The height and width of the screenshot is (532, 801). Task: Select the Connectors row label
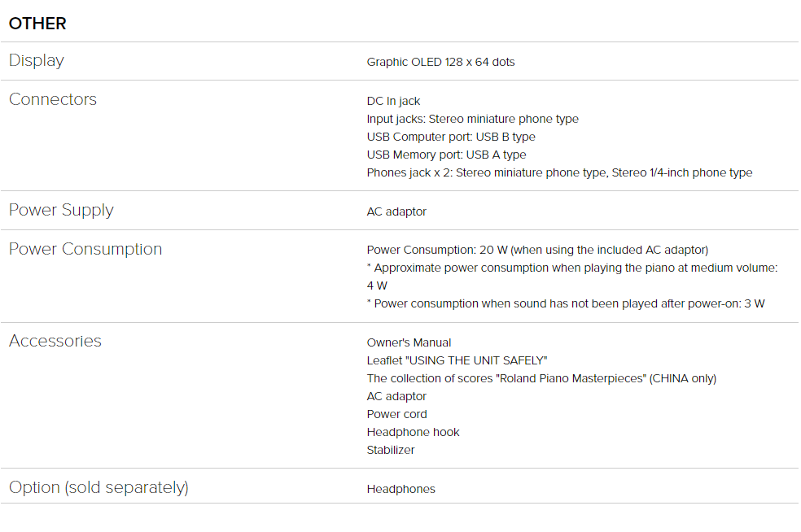click(53, 99)
